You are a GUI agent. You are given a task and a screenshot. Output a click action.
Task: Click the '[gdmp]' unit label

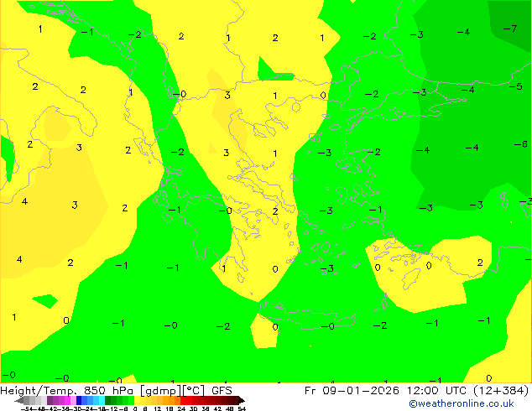coord(161,391)
